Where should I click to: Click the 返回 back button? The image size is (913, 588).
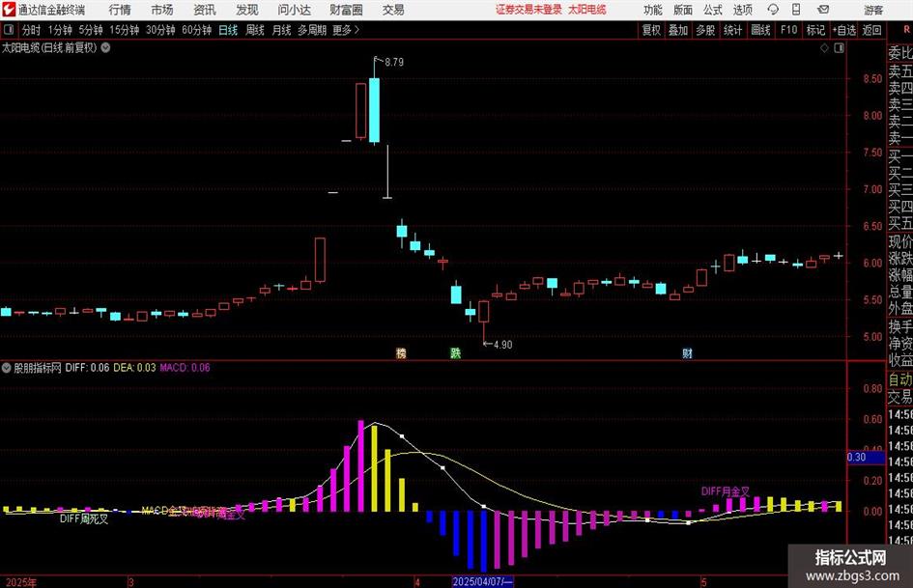(871, 30)
